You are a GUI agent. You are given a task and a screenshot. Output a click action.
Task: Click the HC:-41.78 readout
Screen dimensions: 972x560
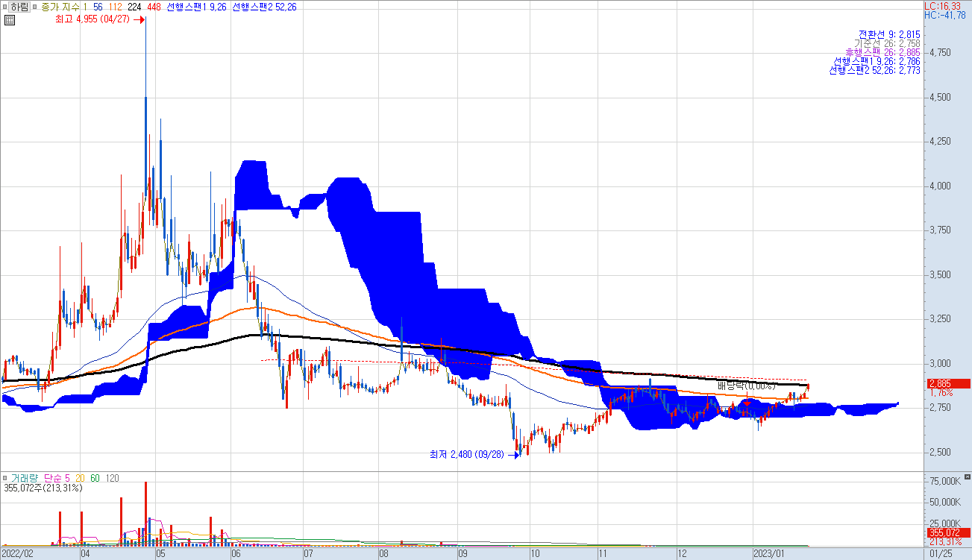pyautogui.click(x=944, y=15)
